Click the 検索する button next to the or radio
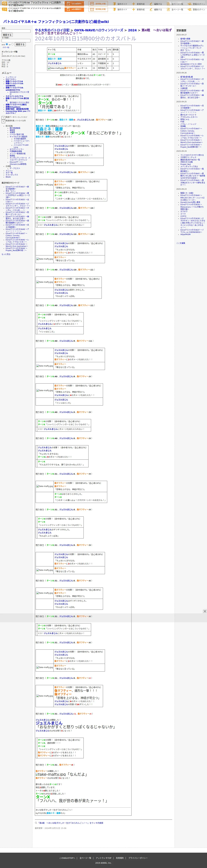 20,44
